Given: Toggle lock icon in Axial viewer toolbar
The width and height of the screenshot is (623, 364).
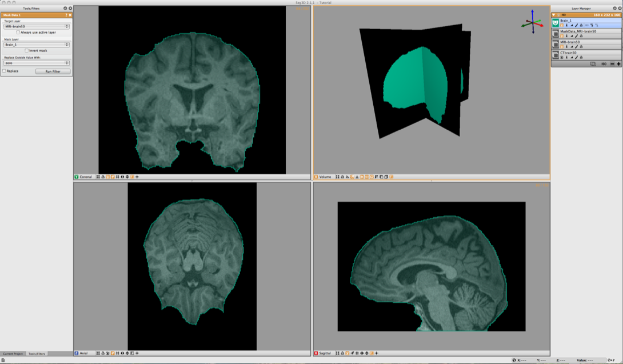Looking at the screenshot, I should pyautogui.click(x=102, y=353).
